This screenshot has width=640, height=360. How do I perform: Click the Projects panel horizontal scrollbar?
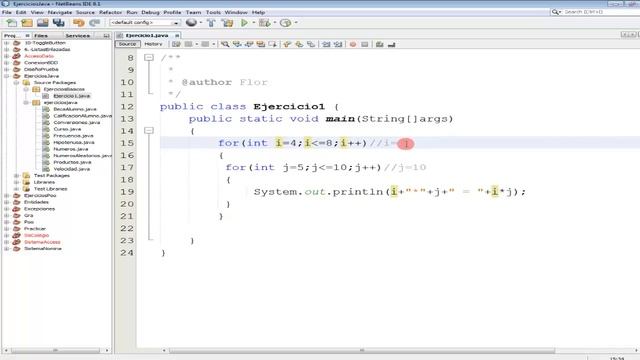(x=55, y=350)
